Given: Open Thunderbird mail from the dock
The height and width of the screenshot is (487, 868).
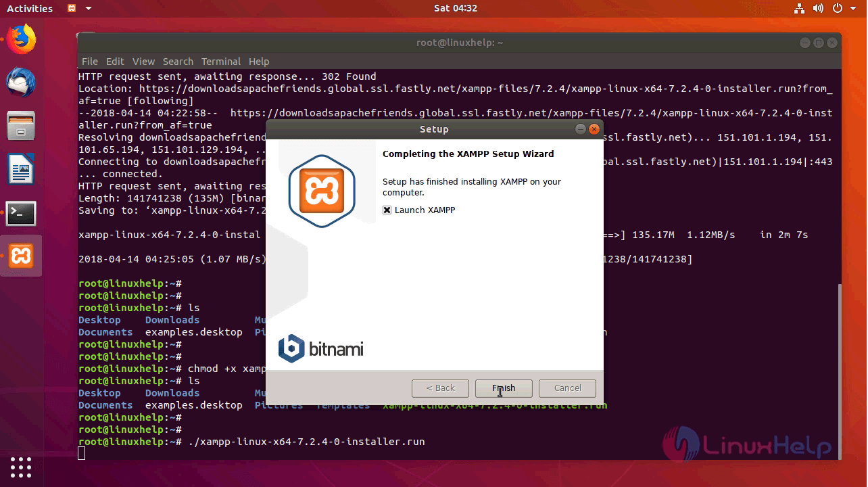Looking at the screenshot, I should [x=21, y=83].
